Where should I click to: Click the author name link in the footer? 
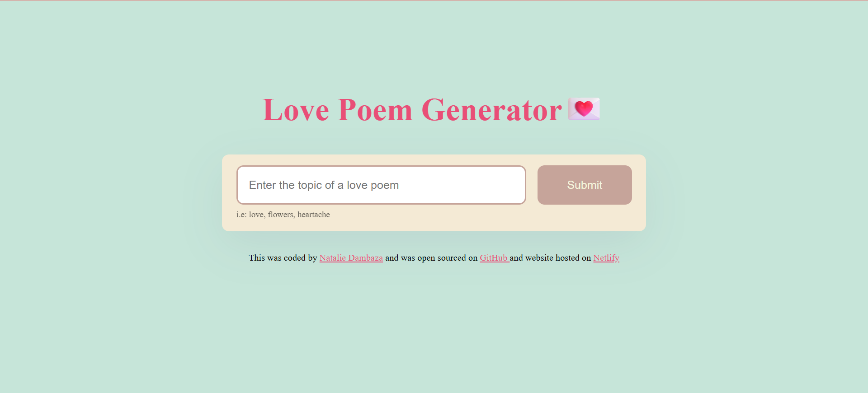click(x=351, y=258)
